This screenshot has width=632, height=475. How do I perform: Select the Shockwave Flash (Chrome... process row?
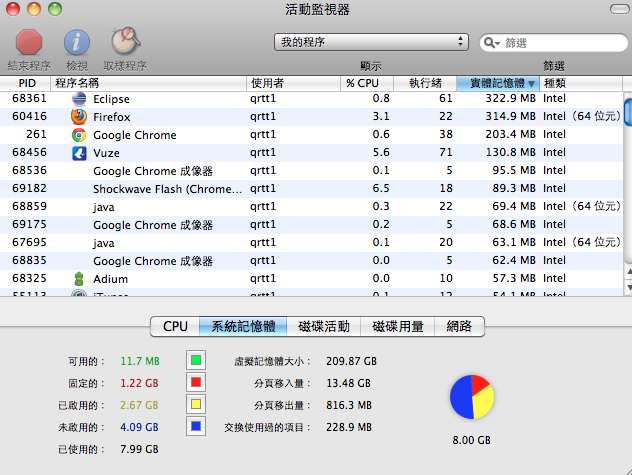coord(311,189)
